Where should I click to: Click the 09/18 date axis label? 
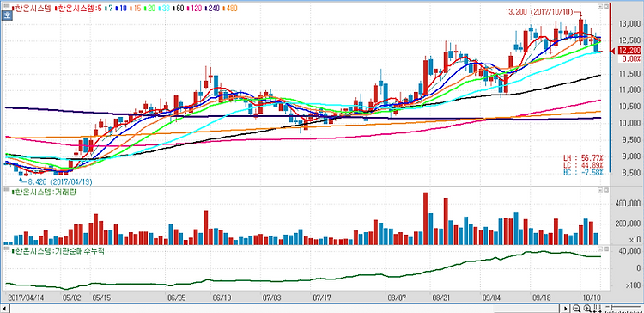[541, 297]
